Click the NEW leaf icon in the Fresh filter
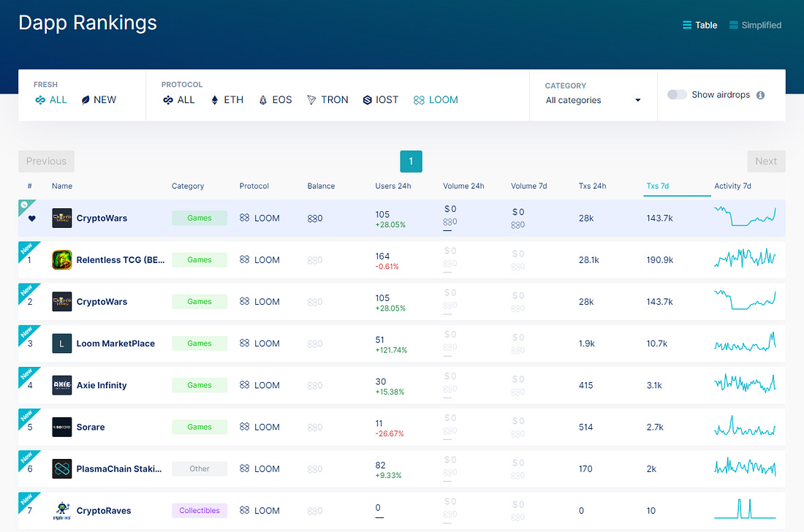804x532 pixels. [86, 100]
